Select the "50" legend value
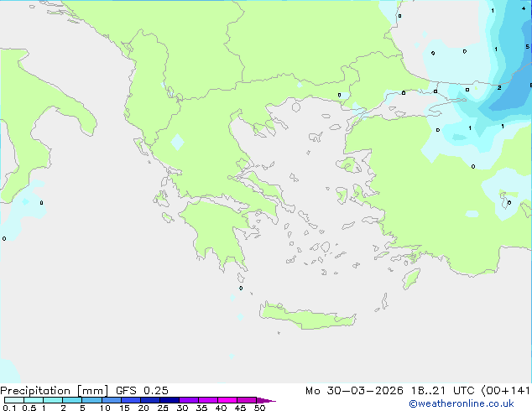This screenshot has width=532, height=411. tap(259, 408)
